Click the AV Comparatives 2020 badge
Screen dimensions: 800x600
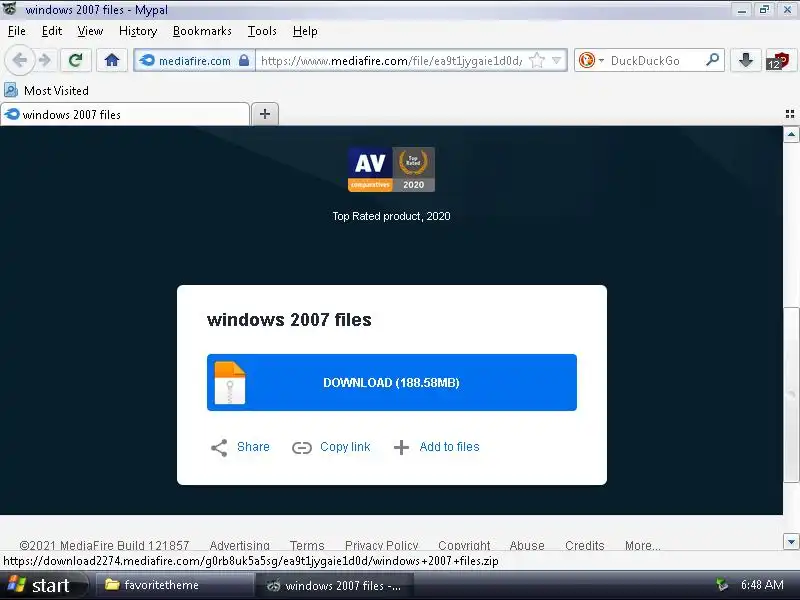tap(391, 169)
